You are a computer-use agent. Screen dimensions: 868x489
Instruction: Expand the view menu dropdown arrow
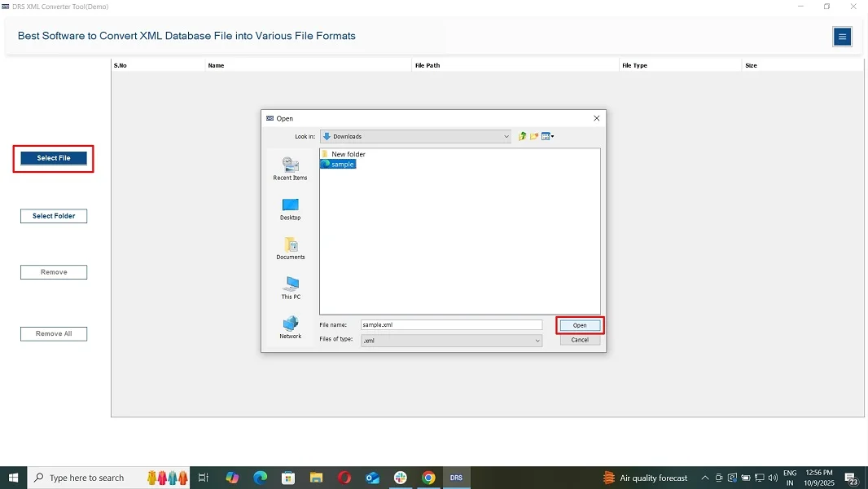tap(553, 137)
